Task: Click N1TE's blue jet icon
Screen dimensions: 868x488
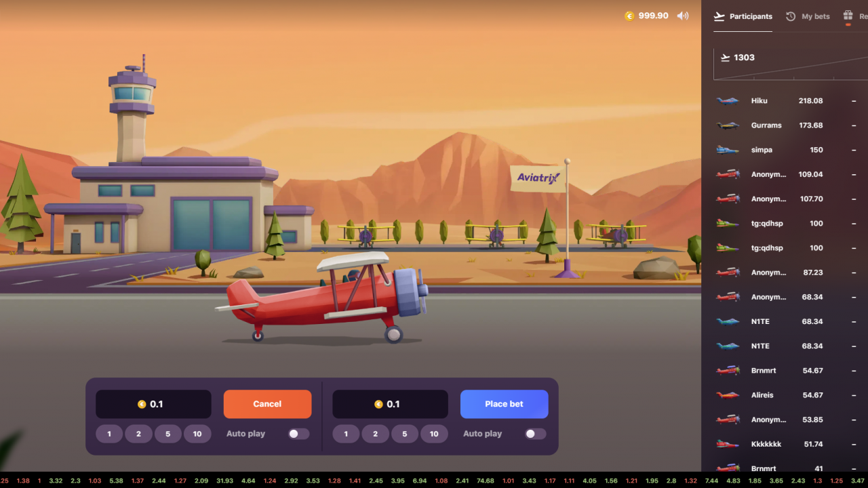Action: click(727, 321)
